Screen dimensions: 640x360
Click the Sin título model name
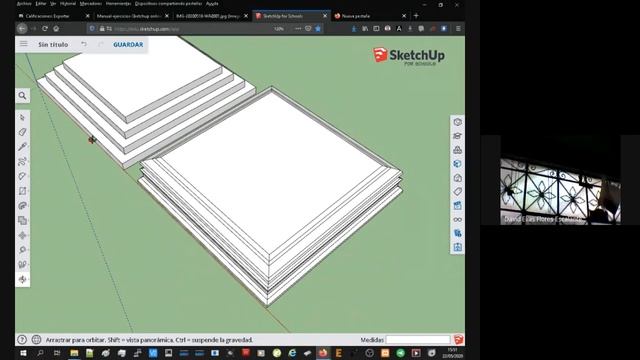click(53, 44)
